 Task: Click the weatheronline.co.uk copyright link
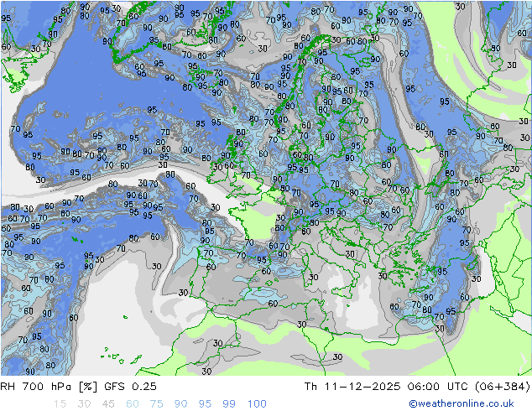tap(462, 403)
